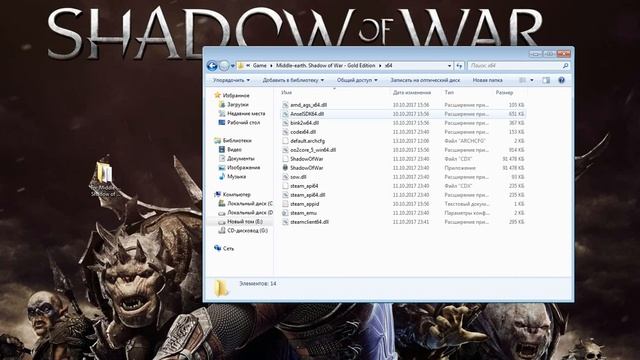Open the blue help question-mark icon
The height and width of the screenshot is (360, 640).
click(561, 80)
